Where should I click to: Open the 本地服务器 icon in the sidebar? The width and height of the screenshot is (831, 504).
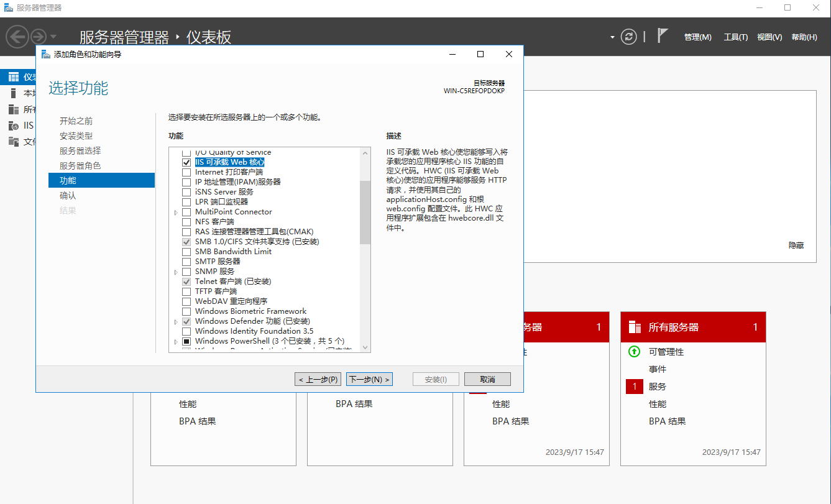tap(14, 93)
